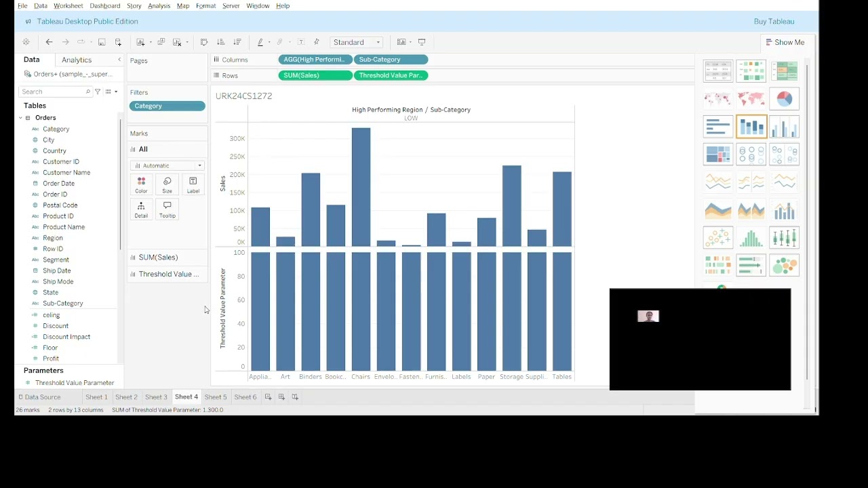Click the Presentation Mode toolbar icon
The image size is (868, 488).
tap(422, 42)
